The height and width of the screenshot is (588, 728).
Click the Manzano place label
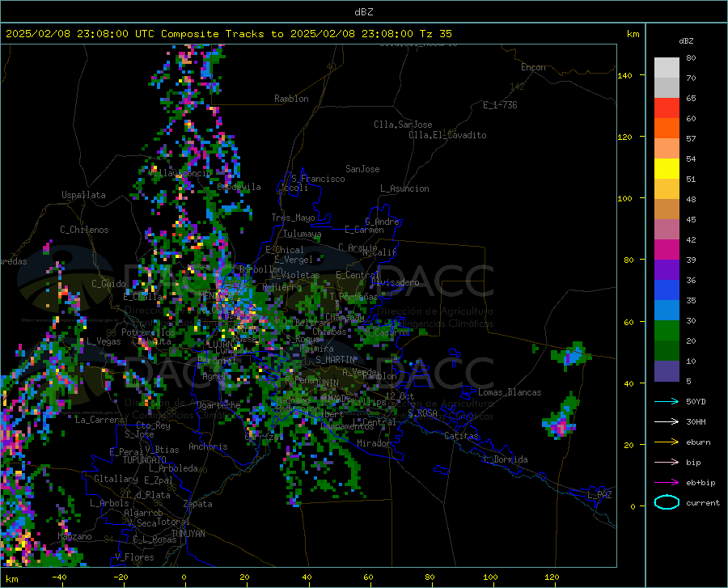tap(74, 536)
